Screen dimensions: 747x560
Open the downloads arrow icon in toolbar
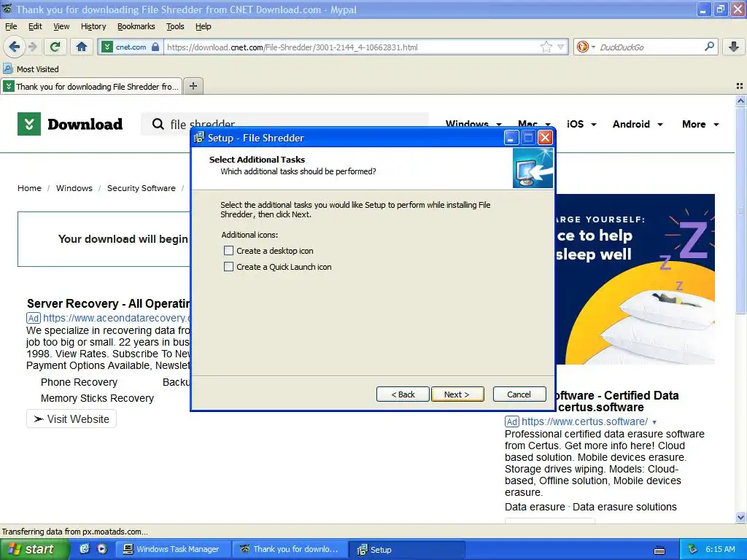pyautogui.click(x=734, y=47)
